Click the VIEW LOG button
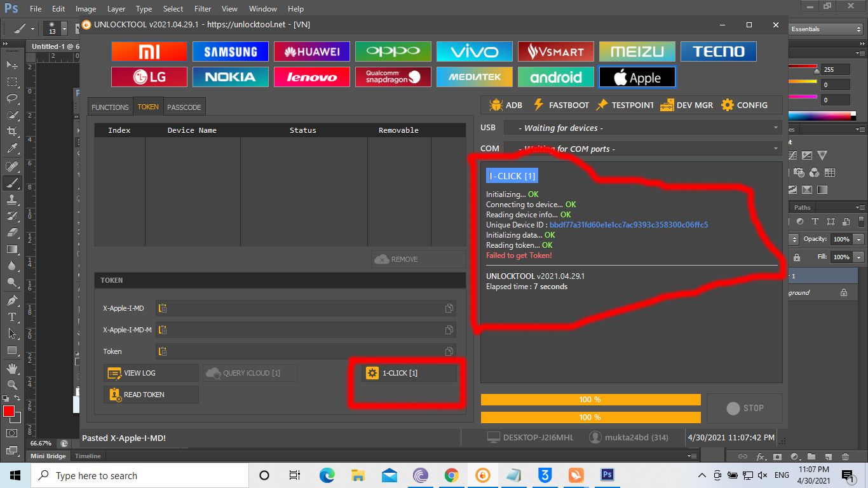The height and width of the screenshot is (488, 868). (x=151, y=373)
